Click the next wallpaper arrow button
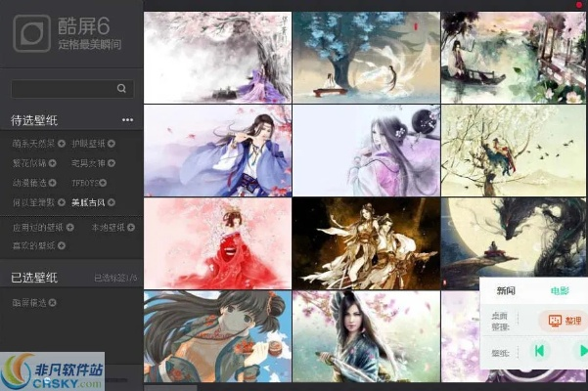Image resolution: width=588 pixels, height=391 pixels. pos(582,350)
